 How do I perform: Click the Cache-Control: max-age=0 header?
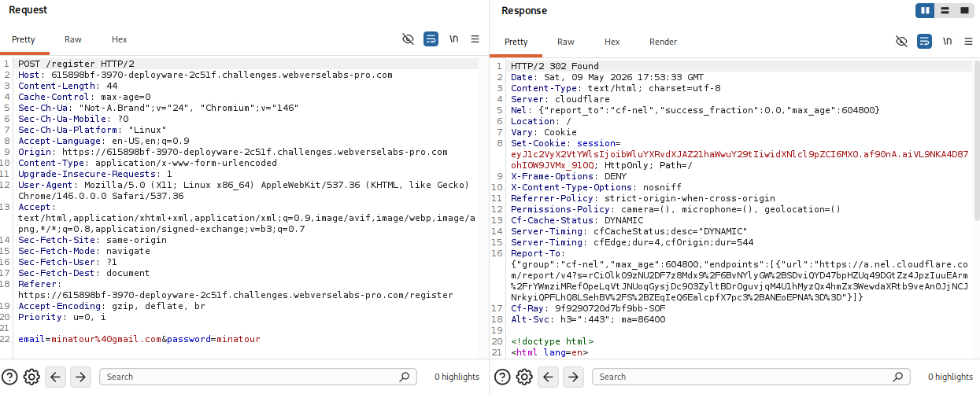click(x=84, y=97)
